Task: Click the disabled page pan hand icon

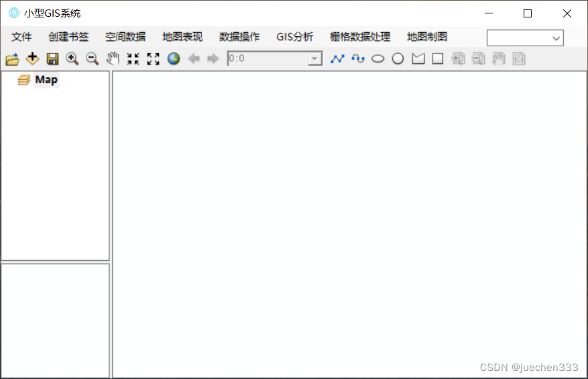Action: pos(499,58)
